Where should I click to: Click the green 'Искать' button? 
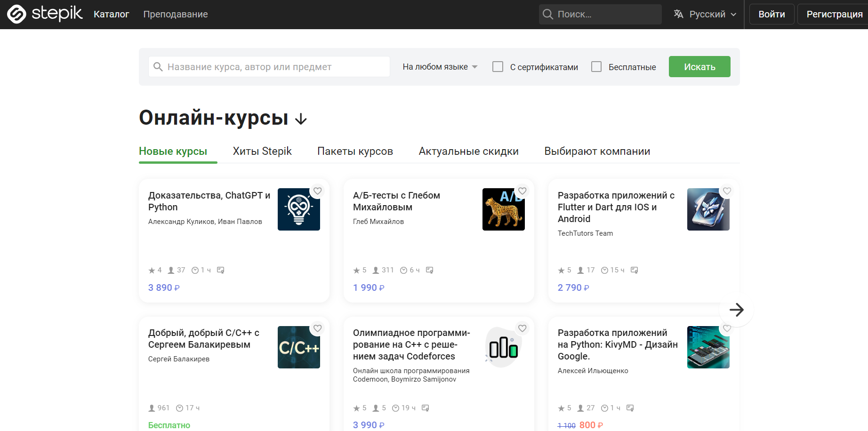pos(699,67)
